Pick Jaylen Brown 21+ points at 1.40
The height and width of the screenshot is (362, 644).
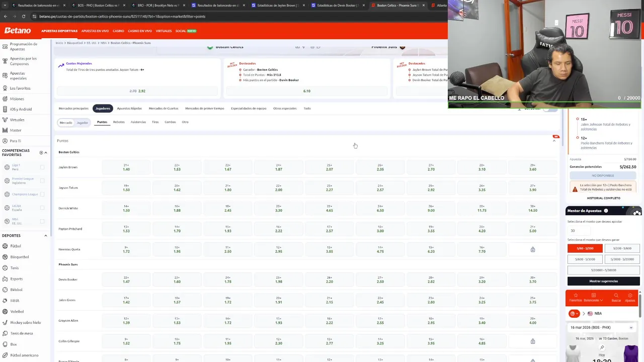(x=126, y=167)
